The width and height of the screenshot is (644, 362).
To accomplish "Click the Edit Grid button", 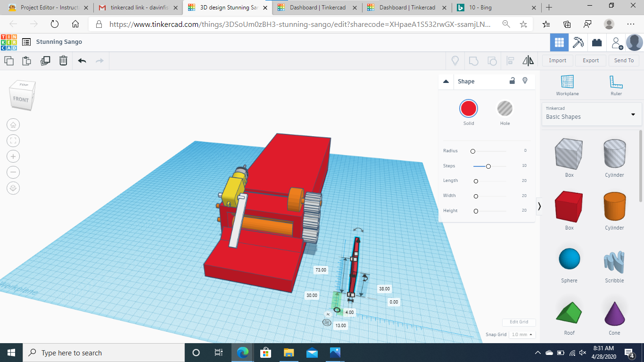I will point(519,322).
